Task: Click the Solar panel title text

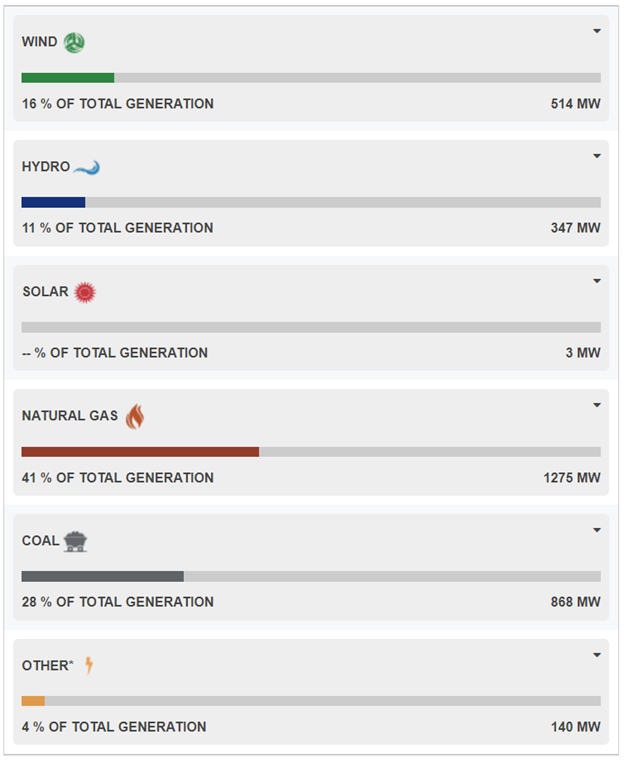Action: click(45, 292)
